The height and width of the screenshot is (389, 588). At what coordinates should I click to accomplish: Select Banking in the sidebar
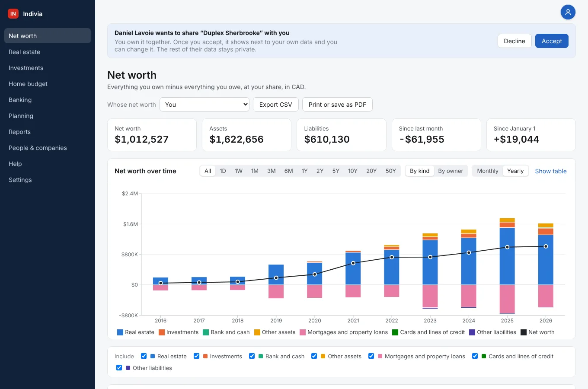click(x=48, y=100)
